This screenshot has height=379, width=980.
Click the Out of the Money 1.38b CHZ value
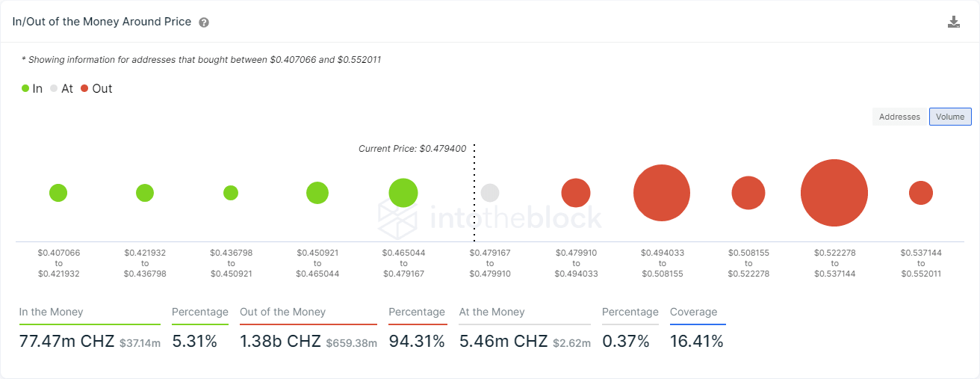tap(280, 342)
